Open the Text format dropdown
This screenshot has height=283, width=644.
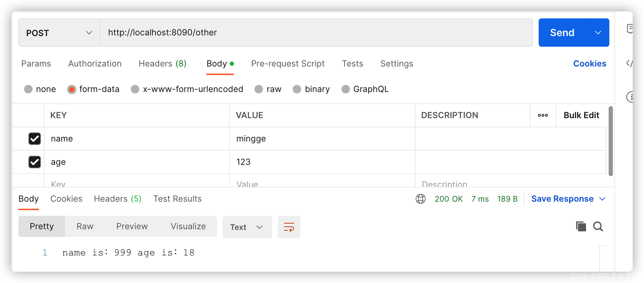tap(247, 227)
